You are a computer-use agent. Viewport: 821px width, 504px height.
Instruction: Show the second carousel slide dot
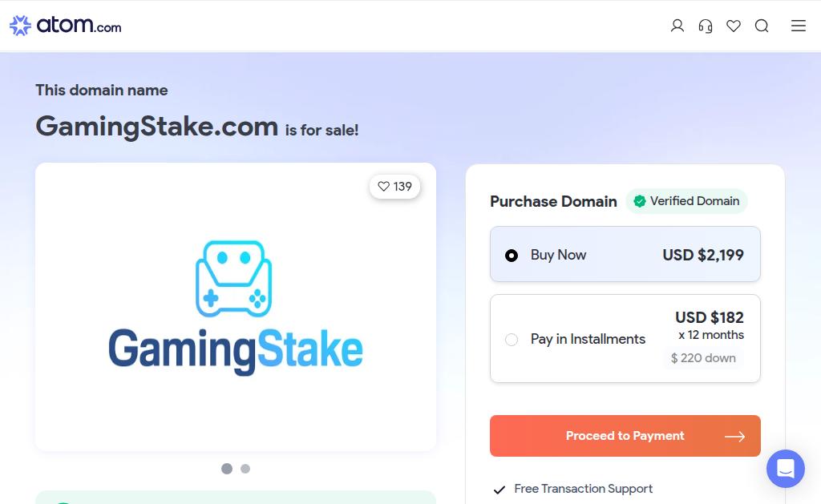point(245,469)
